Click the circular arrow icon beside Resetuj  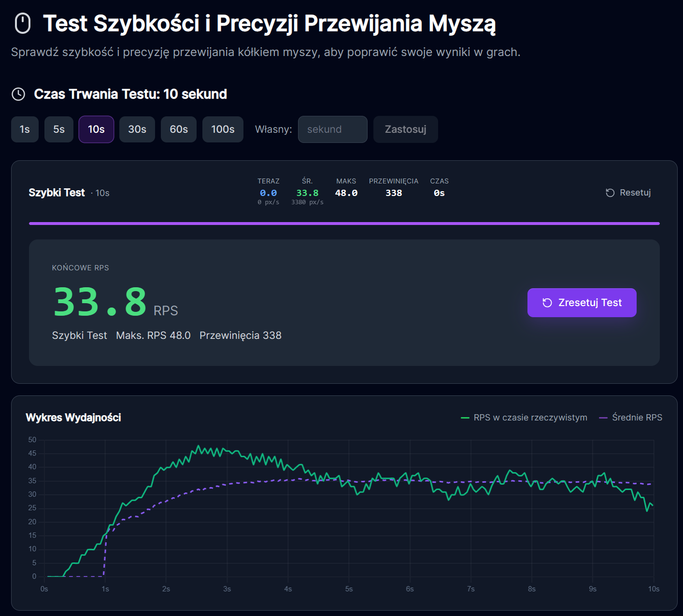click(x=610, y=193)
